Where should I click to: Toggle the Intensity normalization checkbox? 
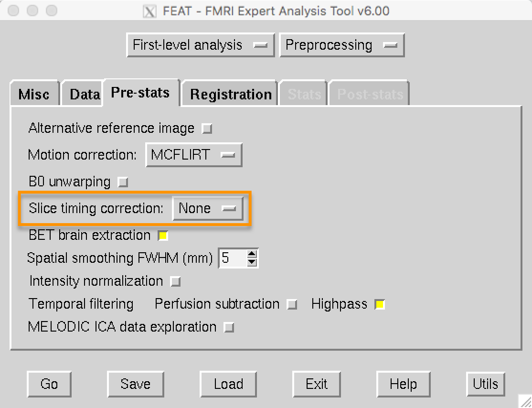point(175,281)
